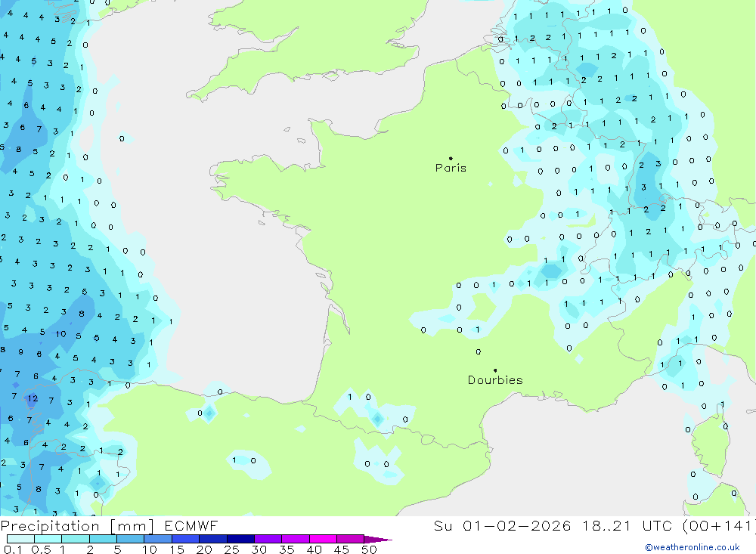This screenshot has height=554, width=756.
Task: Click the 40–45 mm magenta swatch
Action: (x=323, y=539)
